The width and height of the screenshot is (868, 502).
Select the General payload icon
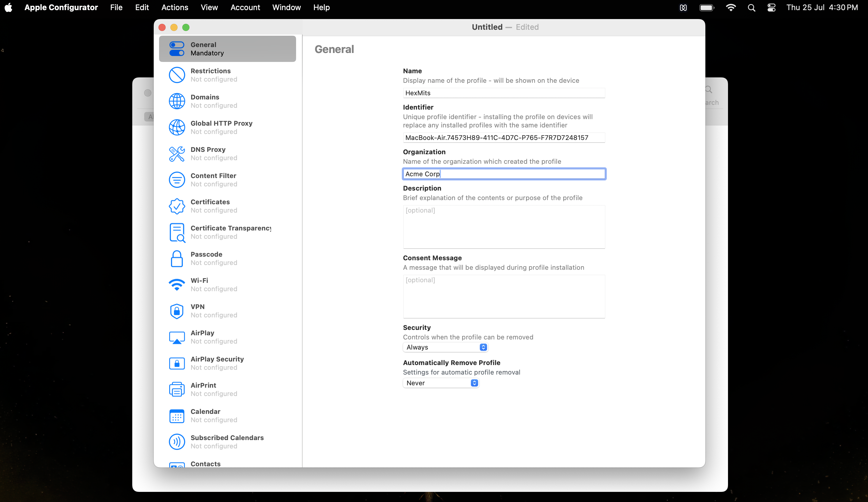pos(177,49)
